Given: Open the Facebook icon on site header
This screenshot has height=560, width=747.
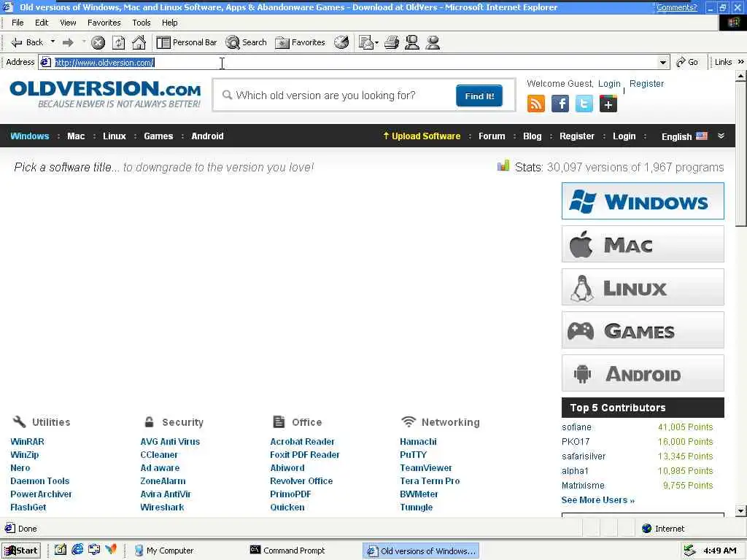Looking at the screenshot, I should 560,104.
